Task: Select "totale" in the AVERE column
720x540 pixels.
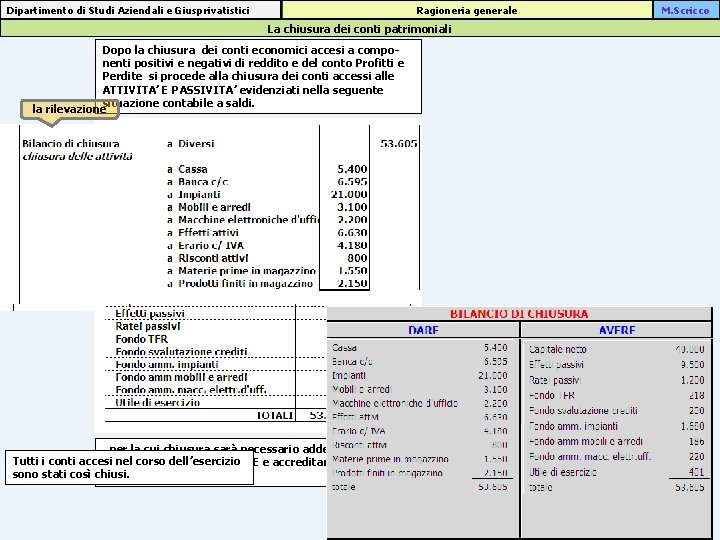Action: point(540,487)
